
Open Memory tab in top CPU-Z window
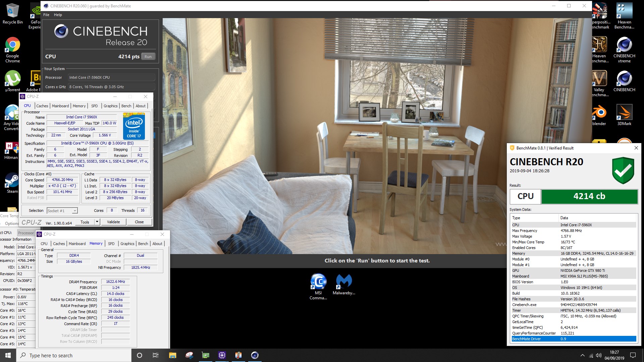pos(79,106)
